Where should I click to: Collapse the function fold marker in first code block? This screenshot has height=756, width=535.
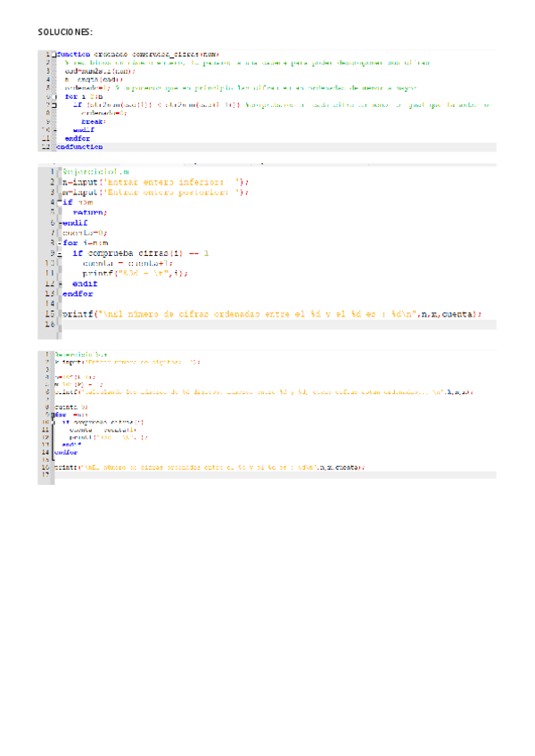point(53,54)
